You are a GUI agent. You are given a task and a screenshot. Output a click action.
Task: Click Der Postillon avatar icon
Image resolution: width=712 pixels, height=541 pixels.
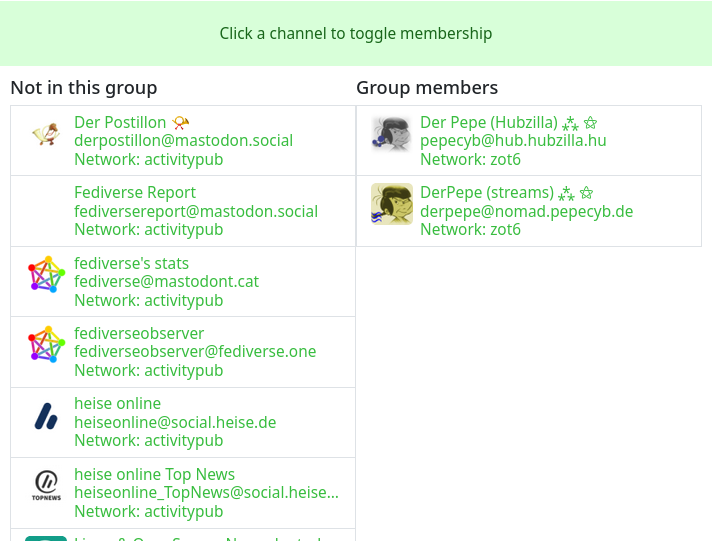click(46, 134)
